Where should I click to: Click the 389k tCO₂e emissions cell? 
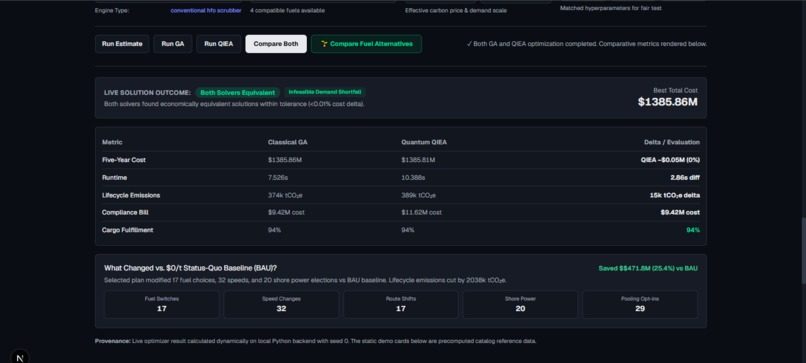(419, 195)
